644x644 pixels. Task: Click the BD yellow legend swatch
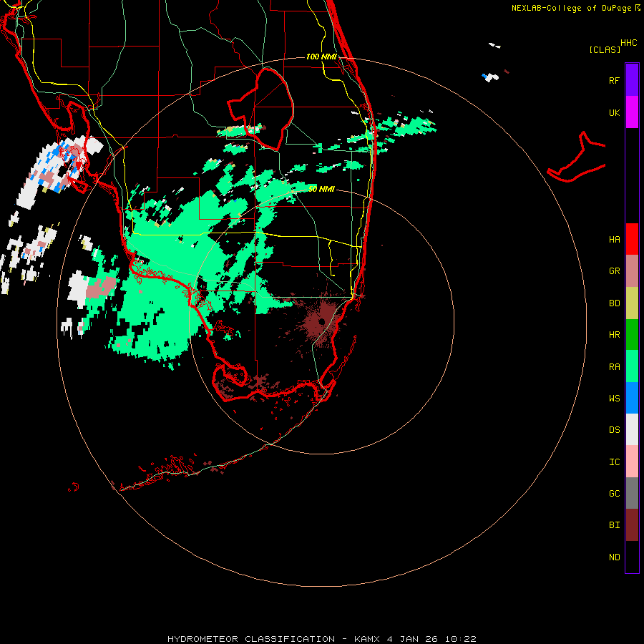click(x=632, y=303)
